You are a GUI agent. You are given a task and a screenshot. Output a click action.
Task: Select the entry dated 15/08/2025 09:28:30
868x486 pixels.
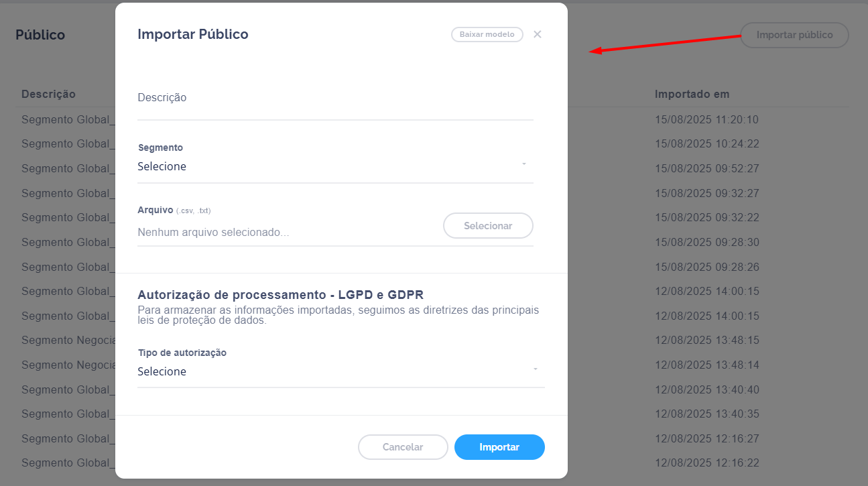tap(706, 243)
